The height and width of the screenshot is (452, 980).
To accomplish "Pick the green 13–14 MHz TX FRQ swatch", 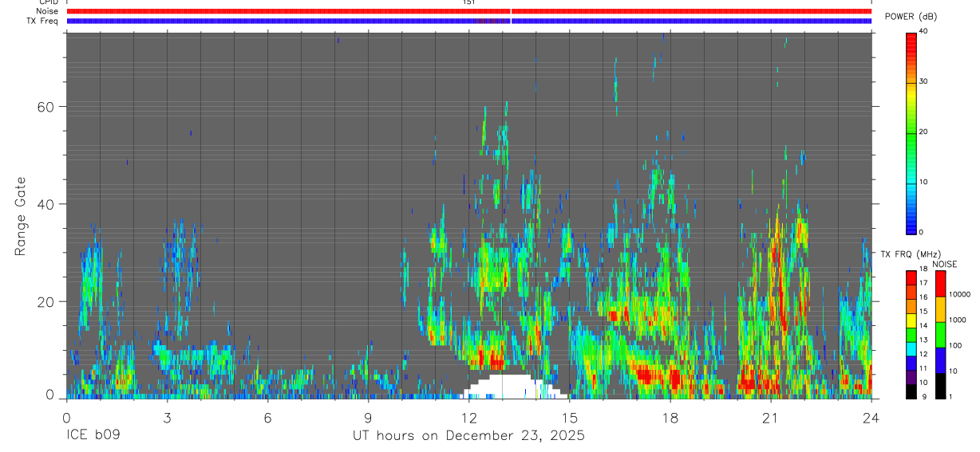I will tap(911, 333).
